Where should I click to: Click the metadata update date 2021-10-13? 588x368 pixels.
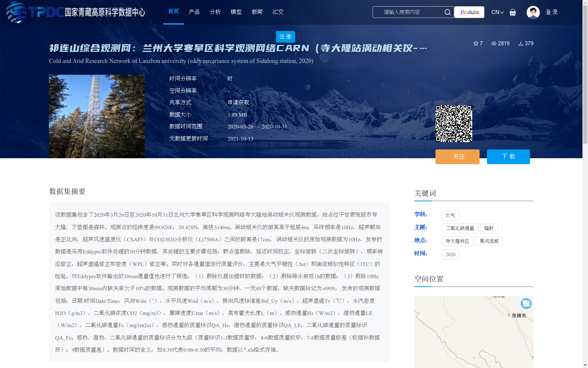tap(240, 139)
